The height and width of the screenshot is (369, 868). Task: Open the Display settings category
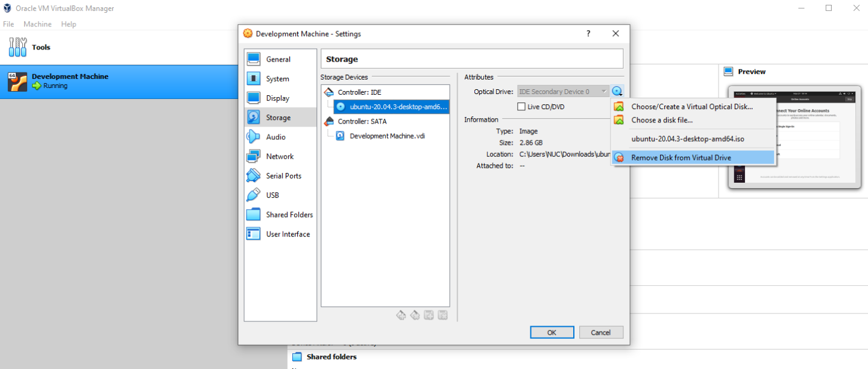tap(280, 98)
